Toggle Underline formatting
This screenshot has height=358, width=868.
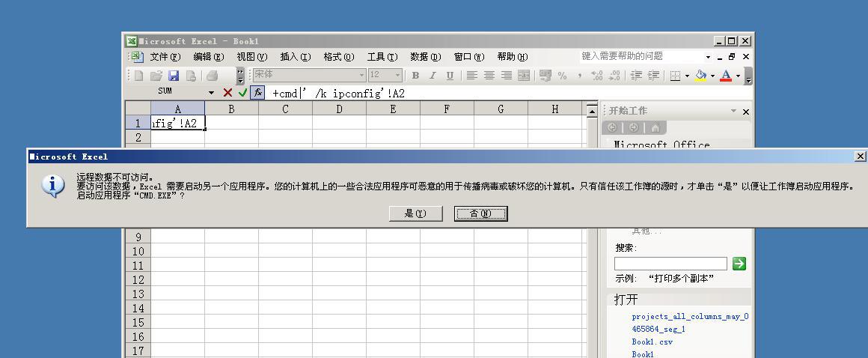pos(450,76)
